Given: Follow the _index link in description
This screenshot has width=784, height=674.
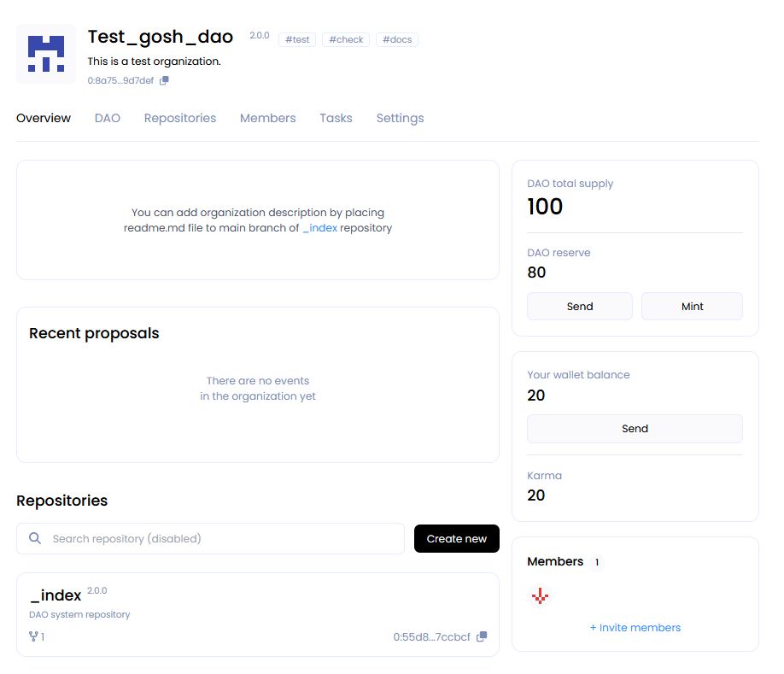Looking at the screenshot, I should [319, 228].
